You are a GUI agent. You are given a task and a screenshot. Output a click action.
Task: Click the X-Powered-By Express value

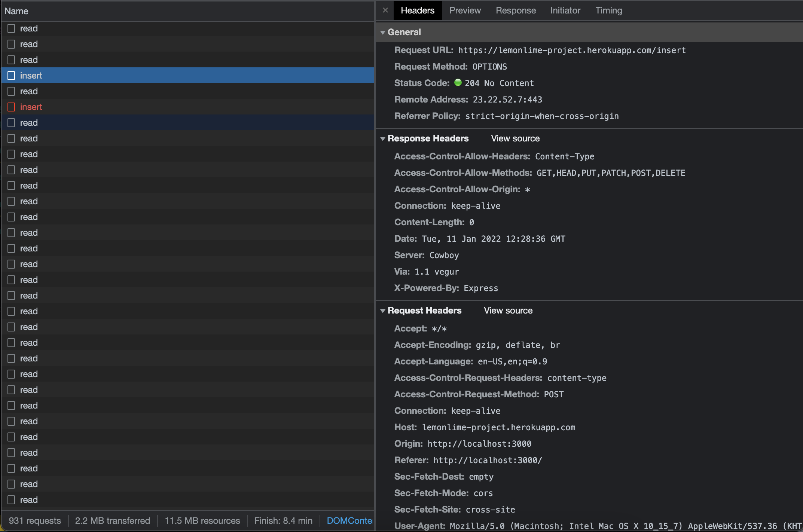coord(481,288)
